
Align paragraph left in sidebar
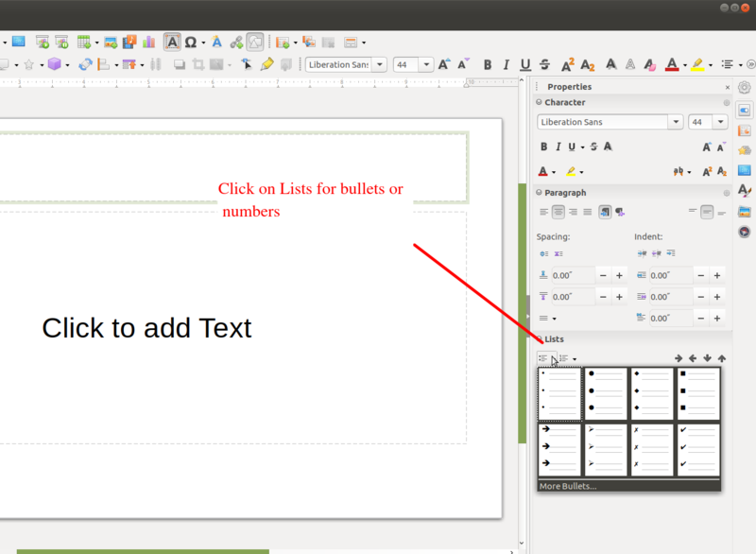(543, 212)
